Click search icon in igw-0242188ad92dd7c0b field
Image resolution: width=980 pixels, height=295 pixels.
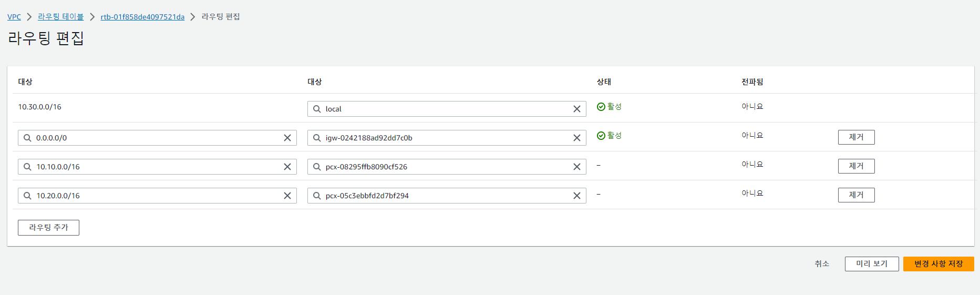tap(317, 138)
